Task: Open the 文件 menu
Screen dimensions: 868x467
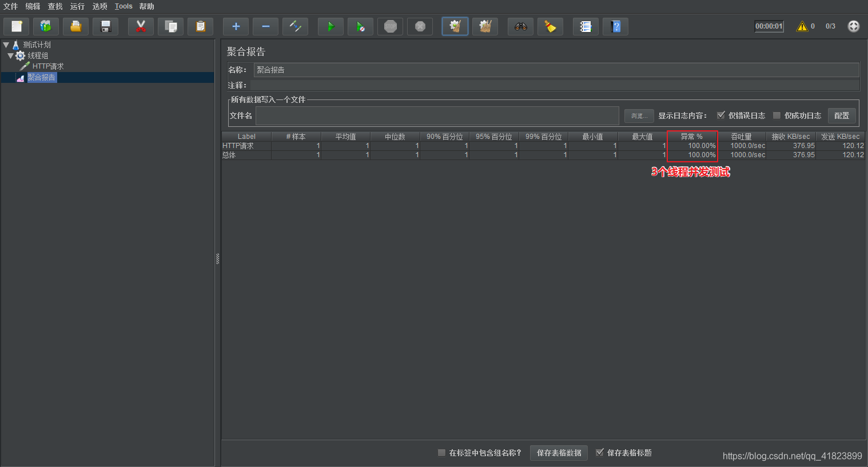Action: (10, 6)
